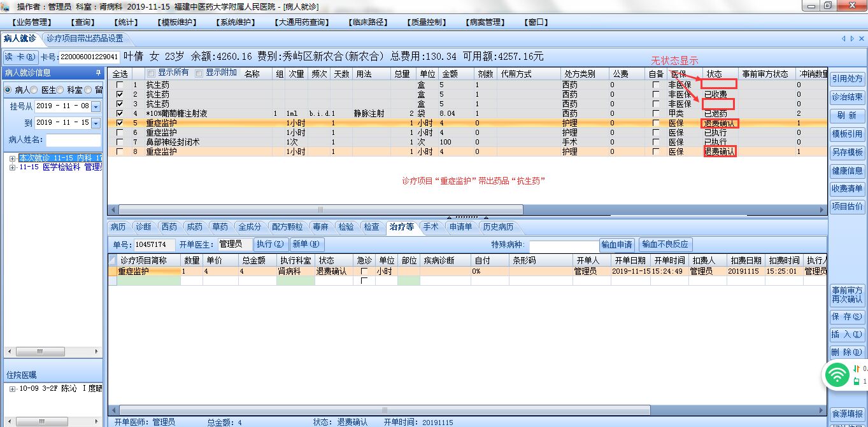This screenshot has width=868, height=427.
Task: Click the 另存模板 button
Action: point(847,153)
